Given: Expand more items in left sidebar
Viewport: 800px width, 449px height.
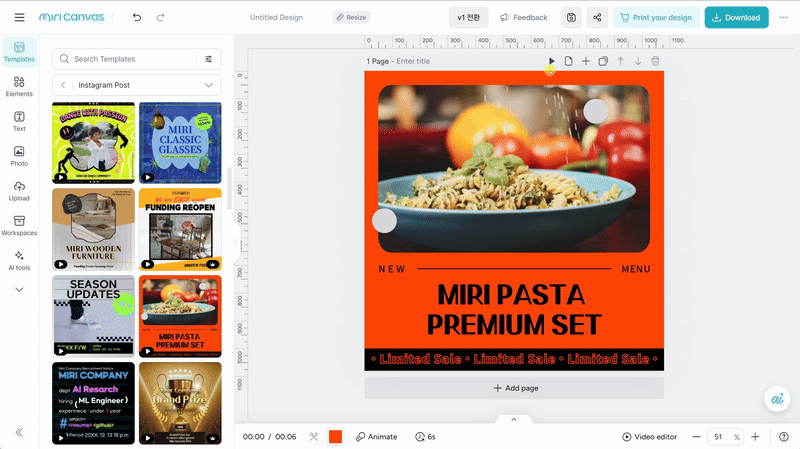Looking at the screenshot, I should point(19,289).
